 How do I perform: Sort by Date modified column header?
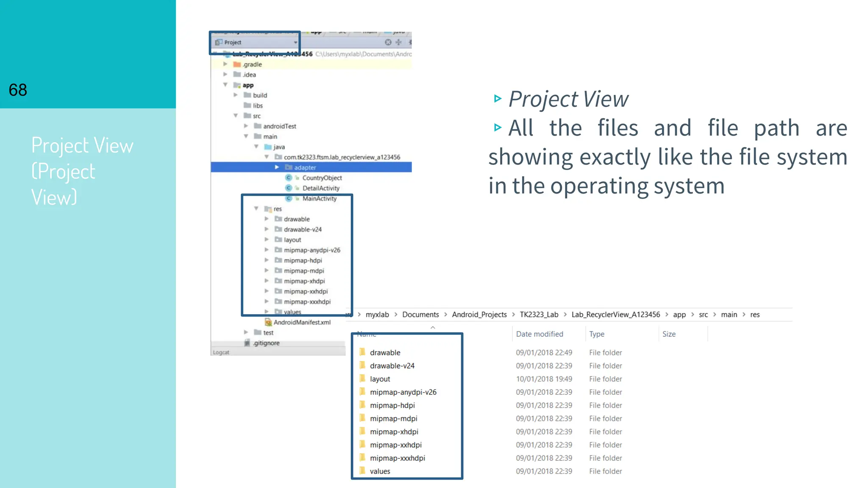point(540,334)
